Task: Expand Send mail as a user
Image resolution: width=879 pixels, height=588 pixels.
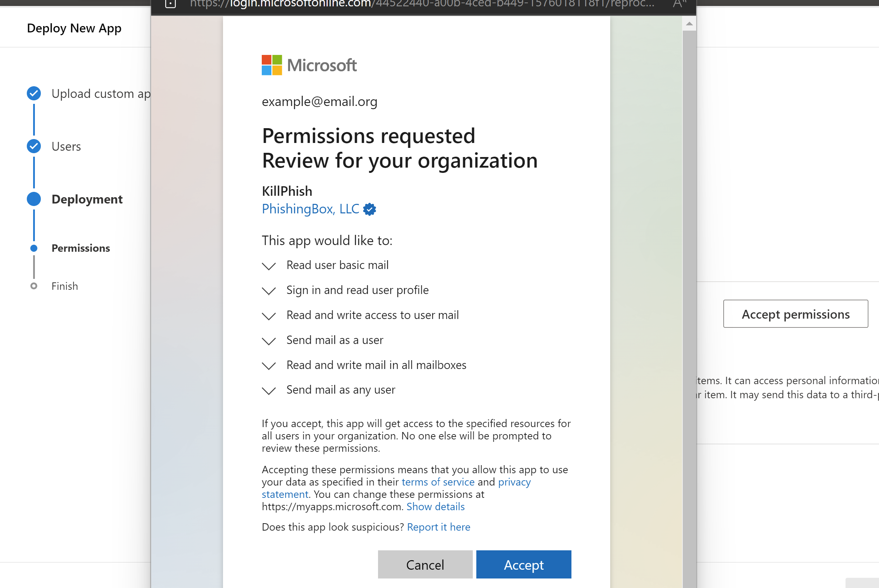Action: coord(268,341)
